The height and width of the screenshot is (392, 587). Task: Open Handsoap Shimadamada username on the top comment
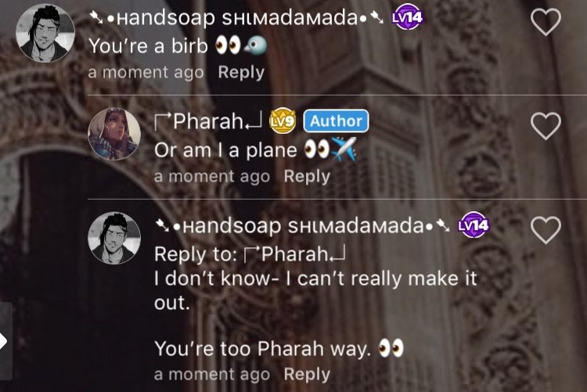[x=237, y=18]
